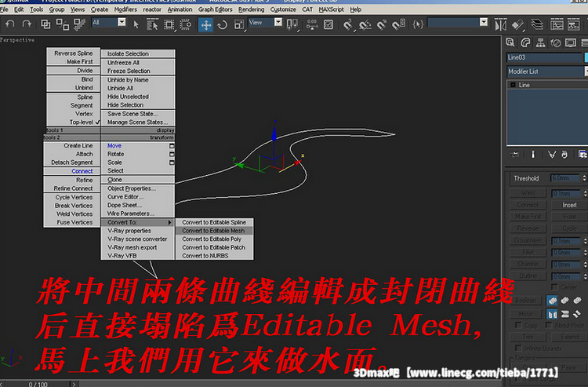Click the Mirror tool in the main toolbar
This screenshot has height=387, width=588.
coord(500,25)
